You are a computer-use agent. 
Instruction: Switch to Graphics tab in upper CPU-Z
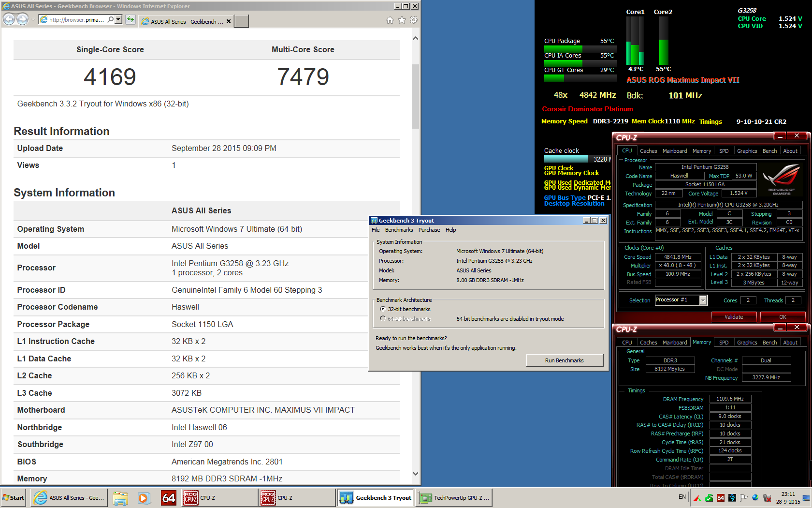pyautogui.click(x=747, y=151)
